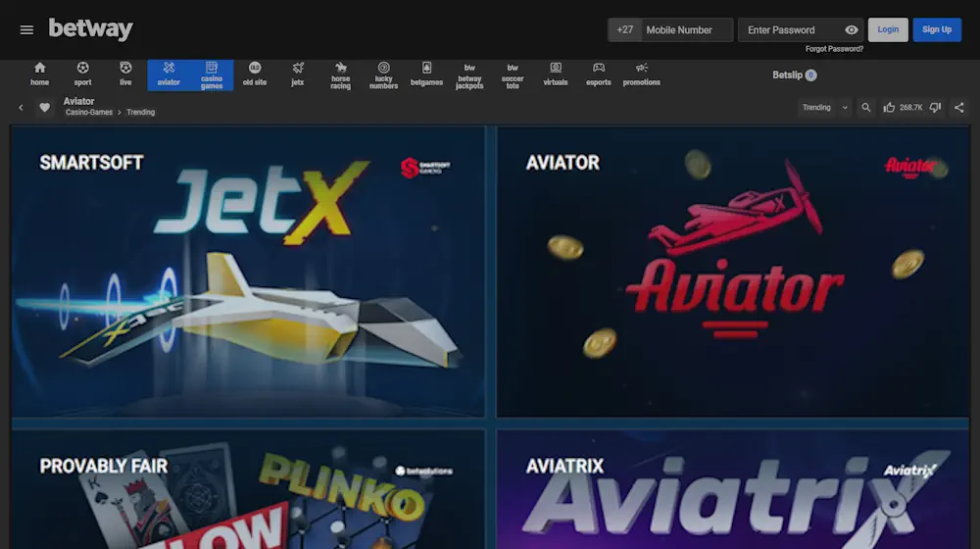Click the Mobile Number input field
980x549 pixels.
coord(686,30)
